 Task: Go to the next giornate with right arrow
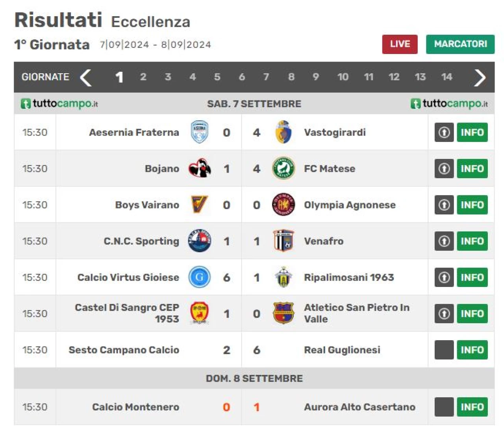(480, 78)
